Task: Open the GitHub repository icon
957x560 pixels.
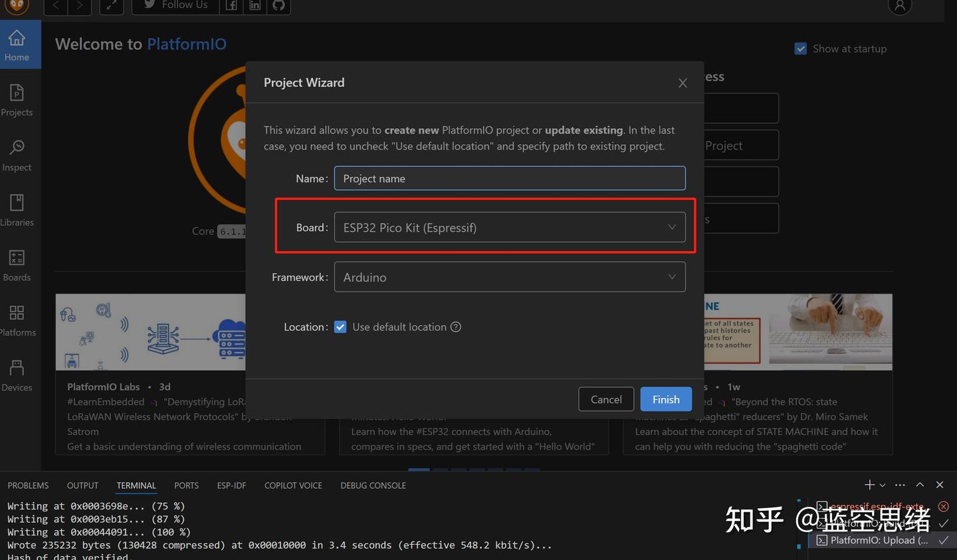Action: [278, 5]
